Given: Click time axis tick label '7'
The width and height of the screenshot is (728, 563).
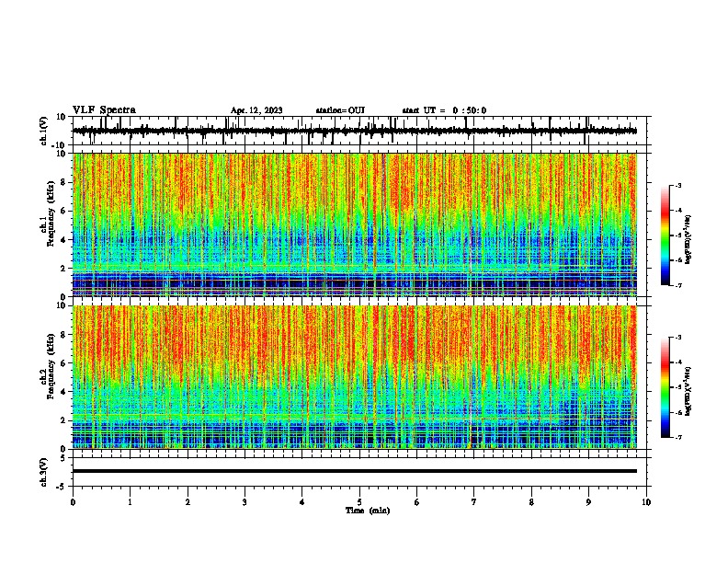Looking at the screenshot, I should [474, 501].
